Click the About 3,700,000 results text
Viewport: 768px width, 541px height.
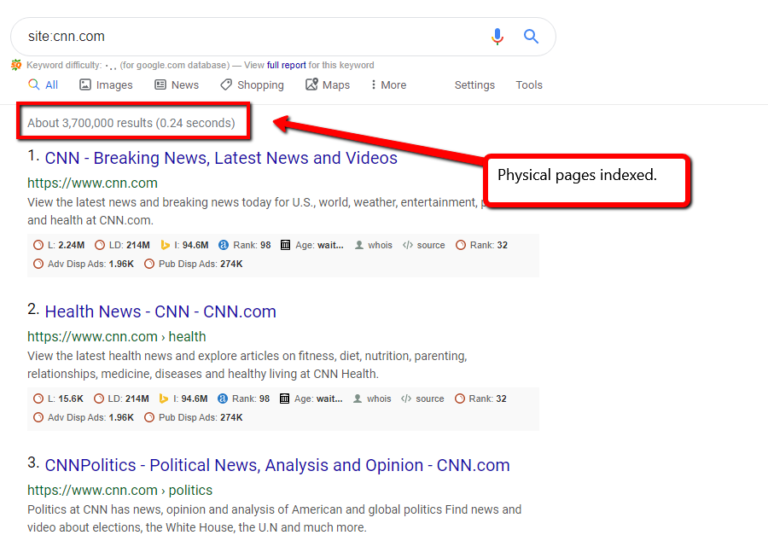pos(131,122)
